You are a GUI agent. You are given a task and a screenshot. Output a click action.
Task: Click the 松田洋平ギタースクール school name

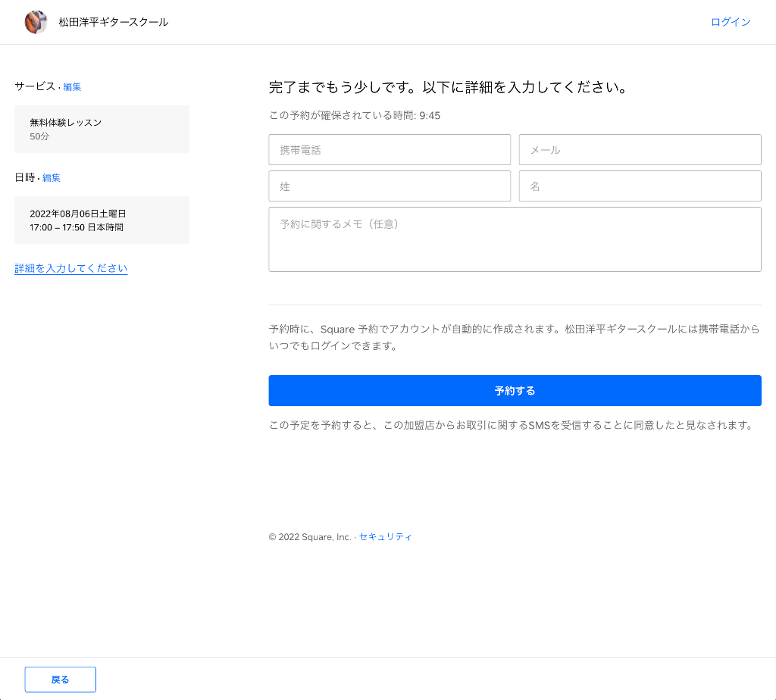[114, 23]
